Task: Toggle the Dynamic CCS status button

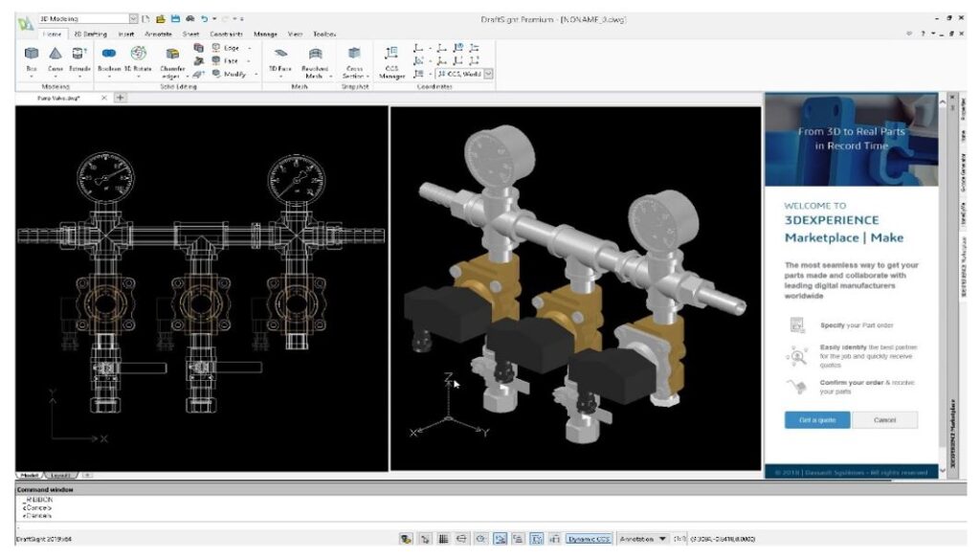Action: tap(589, 538)
